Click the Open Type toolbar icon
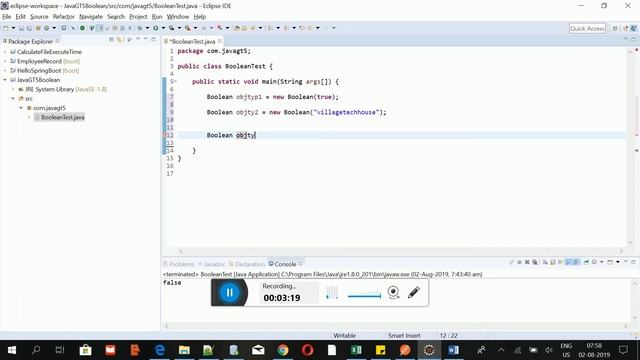This screenshot has height=360, width=640. [237, 28]
